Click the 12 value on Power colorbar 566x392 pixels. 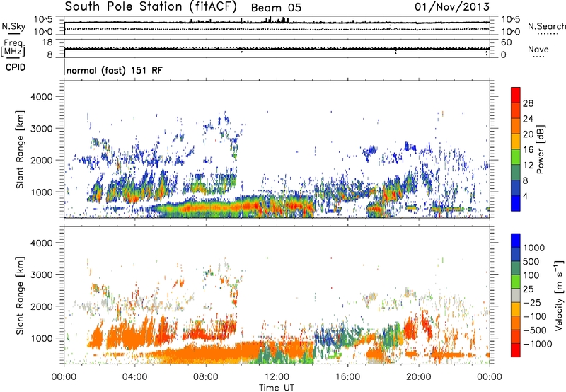(528, 166)
